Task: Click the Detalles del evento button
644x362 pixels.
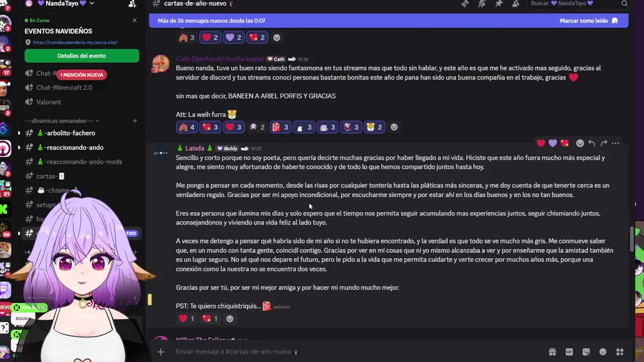Action: pyautogui.click(x=82, y=56)
